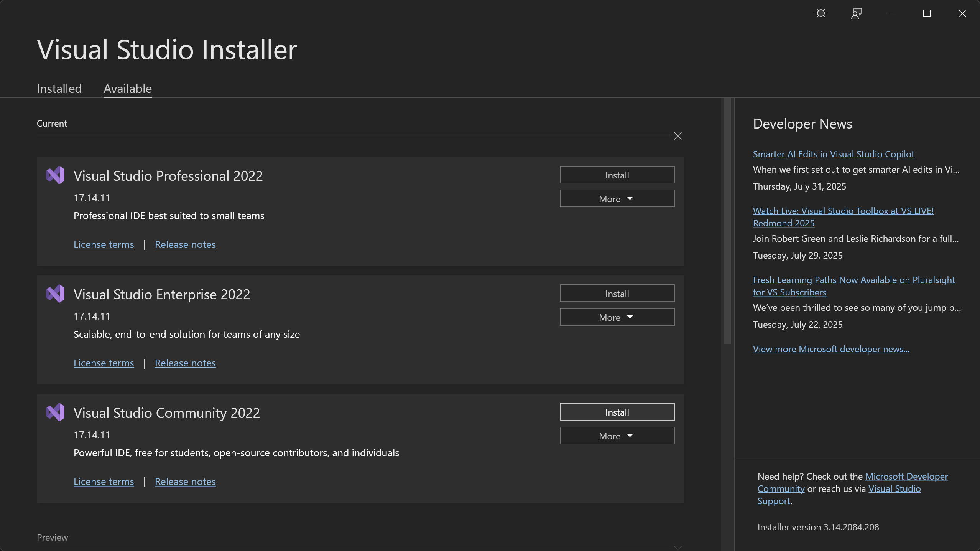Install Visual Studio Enterprise 2022
The width and height of the screenshot is (980, 551).
click(617, 293)
